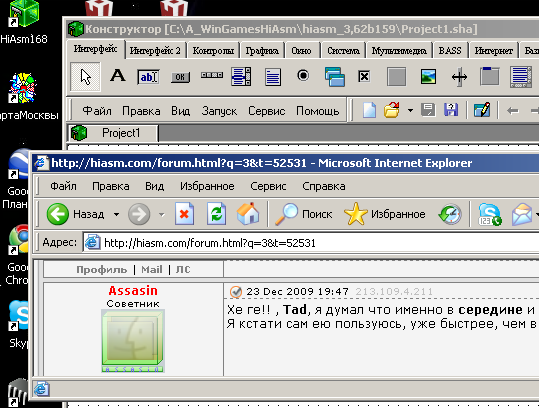The width and height of the screenshot is (539, 408).
Task: Click the gray Forward arrow button
Action: (x=139, y=214)
